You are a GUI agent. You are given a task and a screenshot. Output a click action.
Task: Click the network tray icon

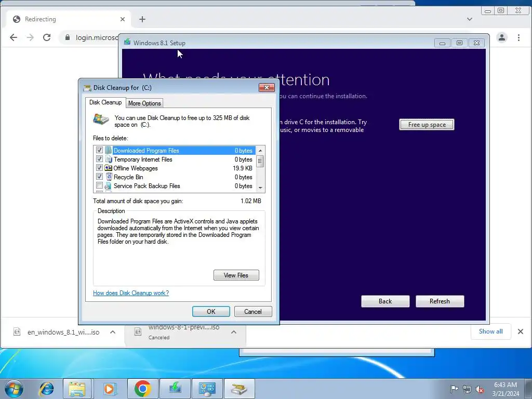tap(467, 389)
